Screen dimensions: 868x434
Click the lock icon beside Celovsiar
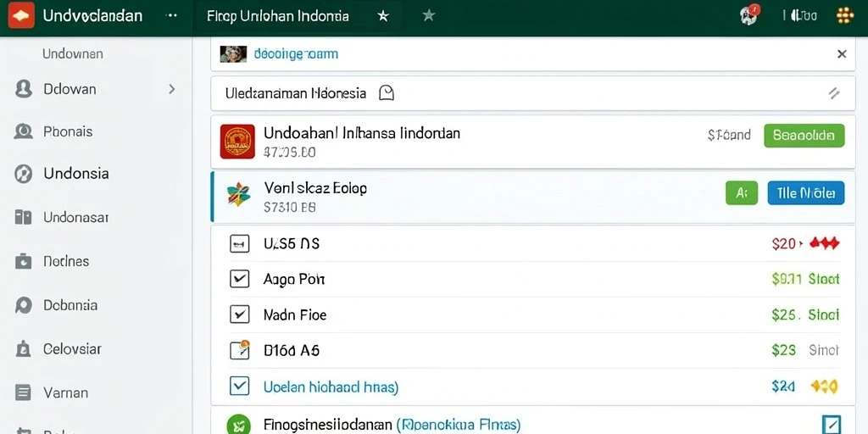(x=23, y=348)
